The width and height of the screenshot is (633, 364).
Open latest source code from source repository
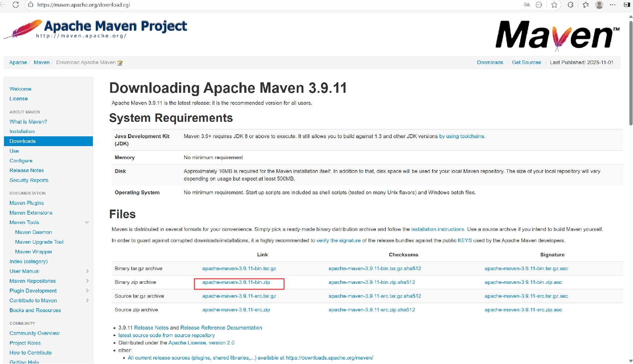click(167, 335)
